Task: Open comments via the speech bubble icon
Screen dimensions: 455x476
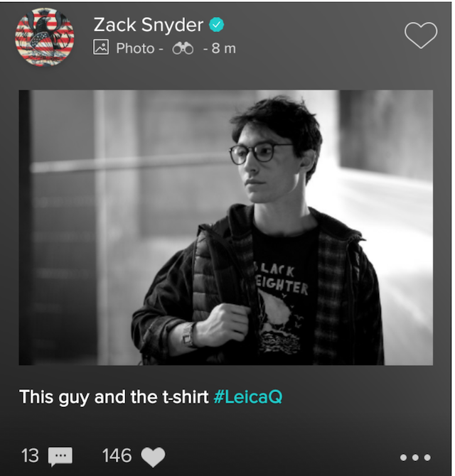Action: tap(60, 457)
